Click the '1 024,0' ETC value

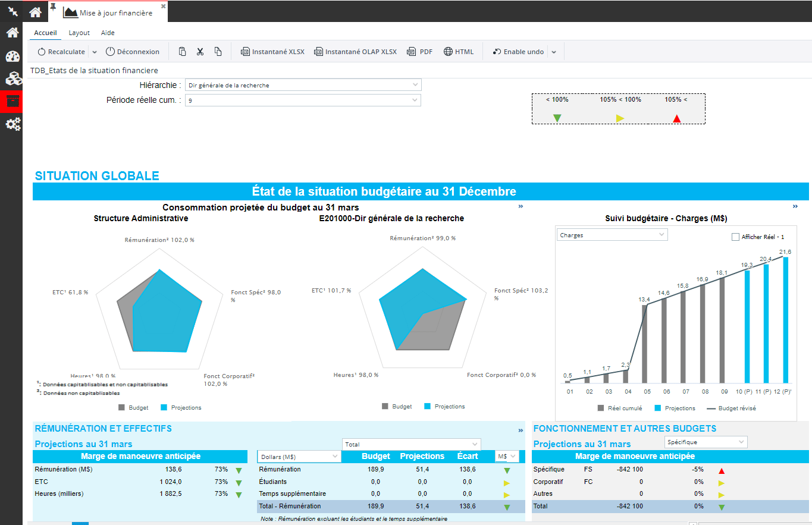tap(170, 482)
